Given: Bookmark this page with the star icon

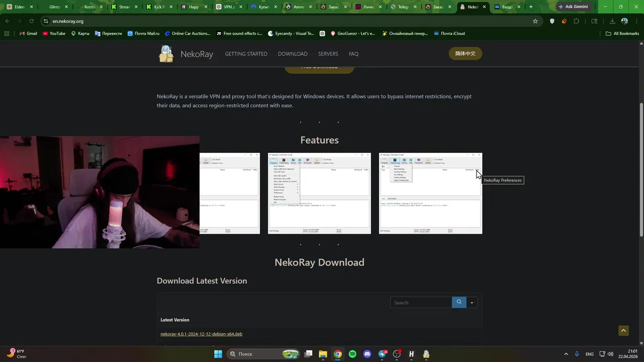Looking at the screenshot, I should 535,21.
